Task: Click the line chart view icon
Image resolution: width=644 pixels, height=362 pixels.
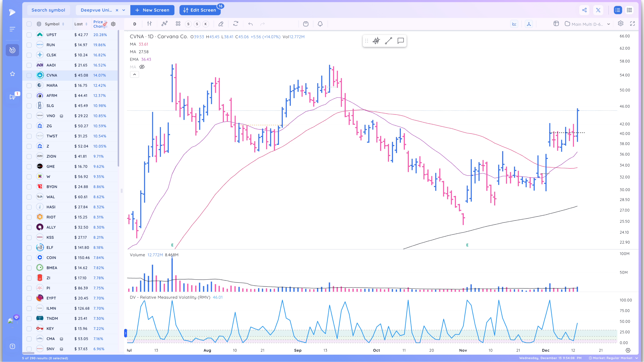Action: click(514, 24)
